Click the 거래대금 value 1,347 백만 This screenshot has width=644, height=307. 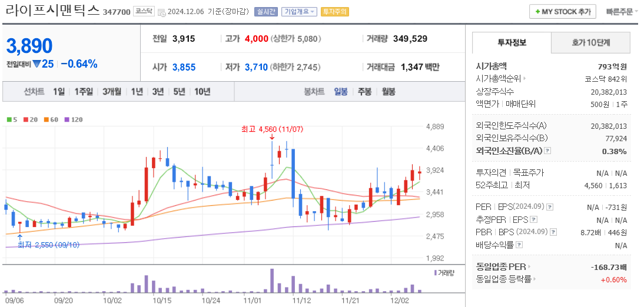click(x=420, y=67)
